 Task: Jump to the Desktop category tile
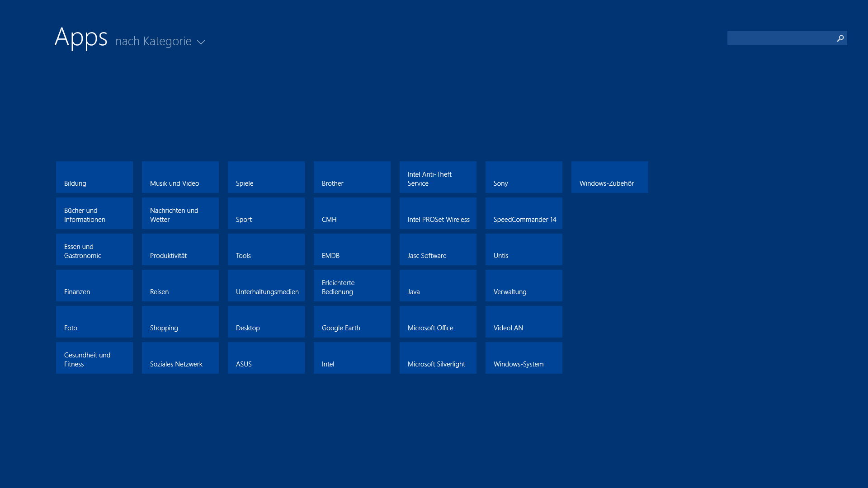click(x=266, y=322)
